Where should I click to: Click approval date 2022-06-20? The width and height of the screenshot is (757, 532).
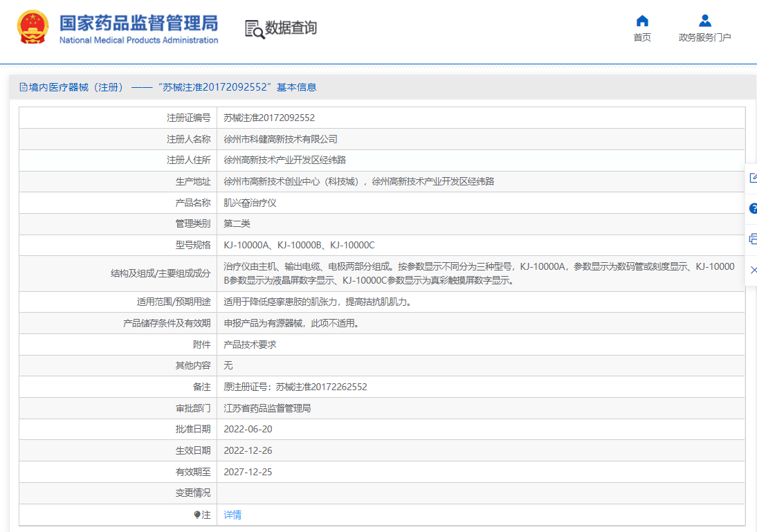tap(248, 429)
